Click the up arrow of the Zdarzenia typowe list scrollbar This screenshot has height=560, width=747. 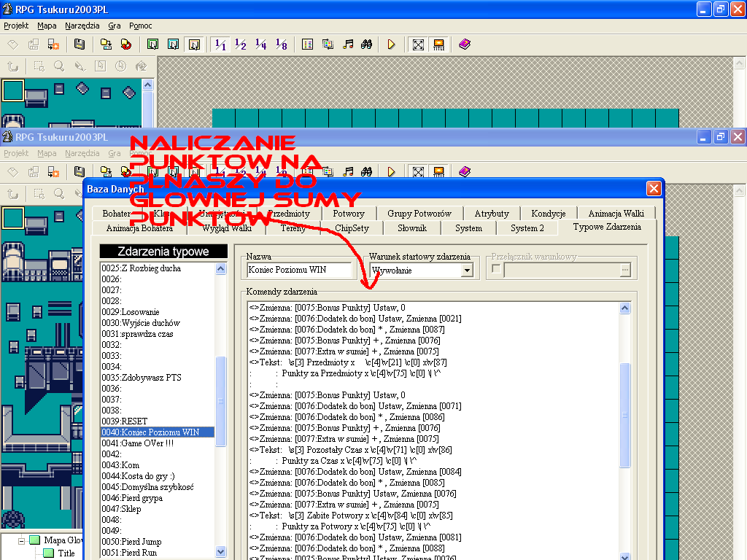[x=220, y=269]
